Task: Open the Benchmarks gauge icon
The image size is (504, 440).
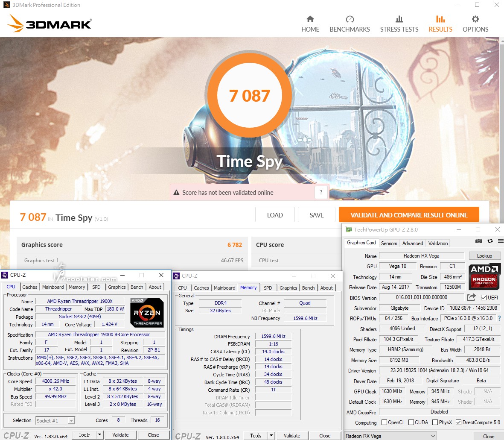Action: coord(350,19)
